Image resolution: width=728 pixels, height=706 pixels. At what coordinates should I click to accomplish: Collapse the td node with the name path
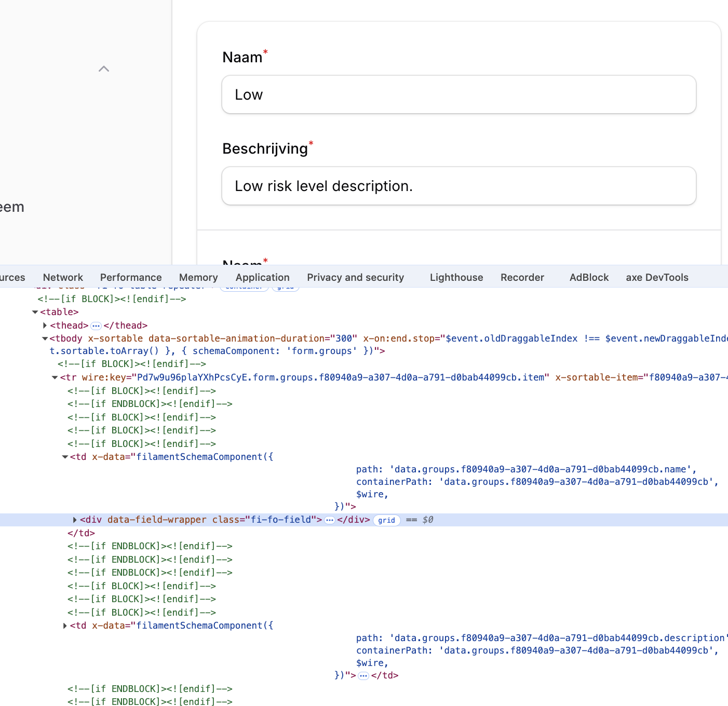(x=65, y=457)
